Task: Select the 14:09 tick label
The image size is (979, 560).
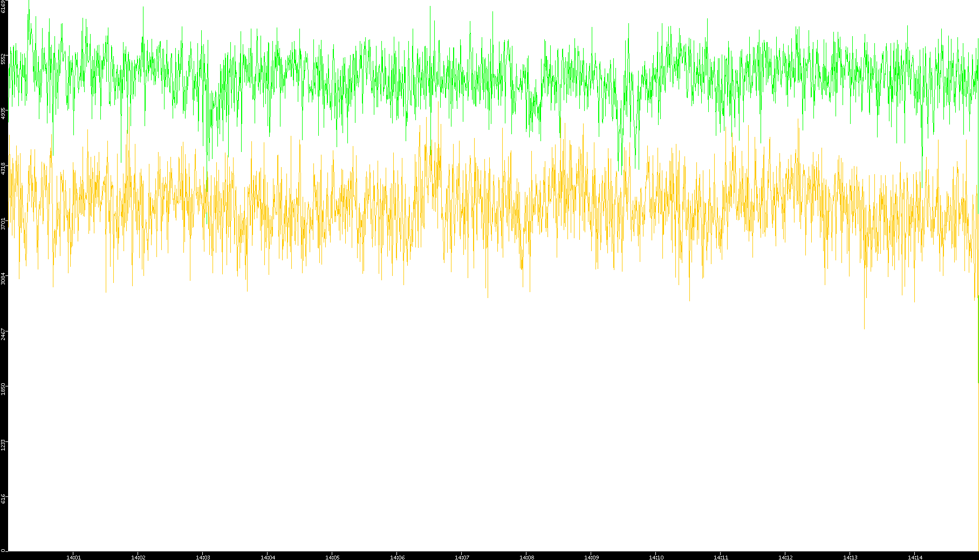Action: point(591,557)
